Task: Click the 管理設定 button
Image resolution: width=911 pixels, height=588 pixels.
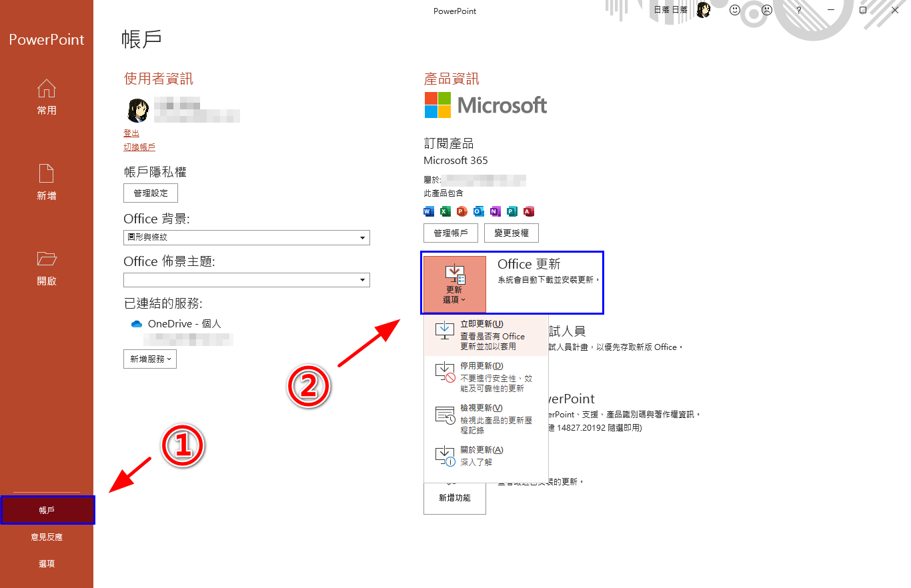Action: [151, 193]
